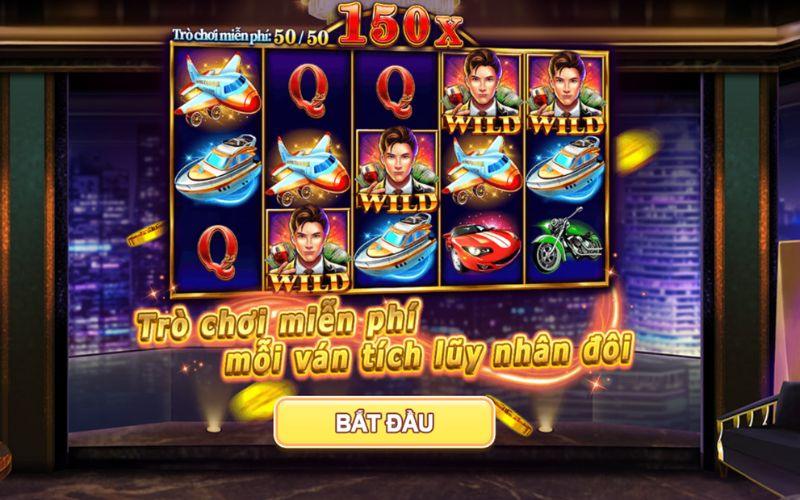Viewport: 800px width, 500px height.
Task: Select the WILD man symbol in fifth reel
Action: (x=566, y=93)
